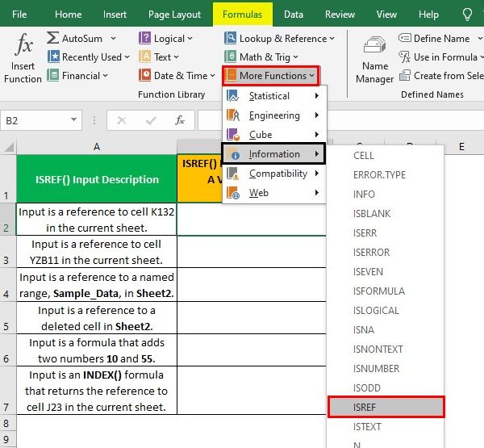484x448 pixels.
Task: Click the Compatibility category icon
Action: pyautogui.click(x=233, y=174)
